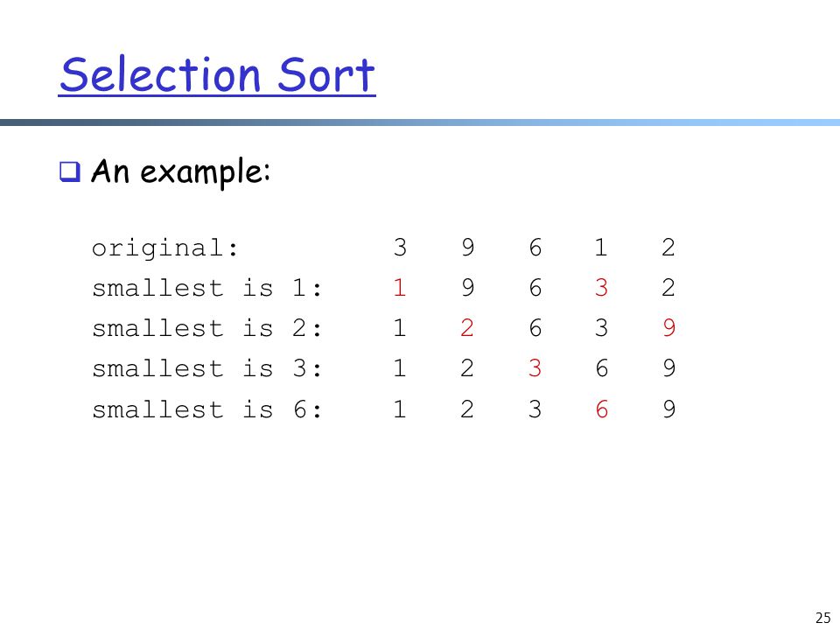Click the red 9 in smallest is 2 row
The height and width of the screenshot is (630, 840).
point(668,328)
